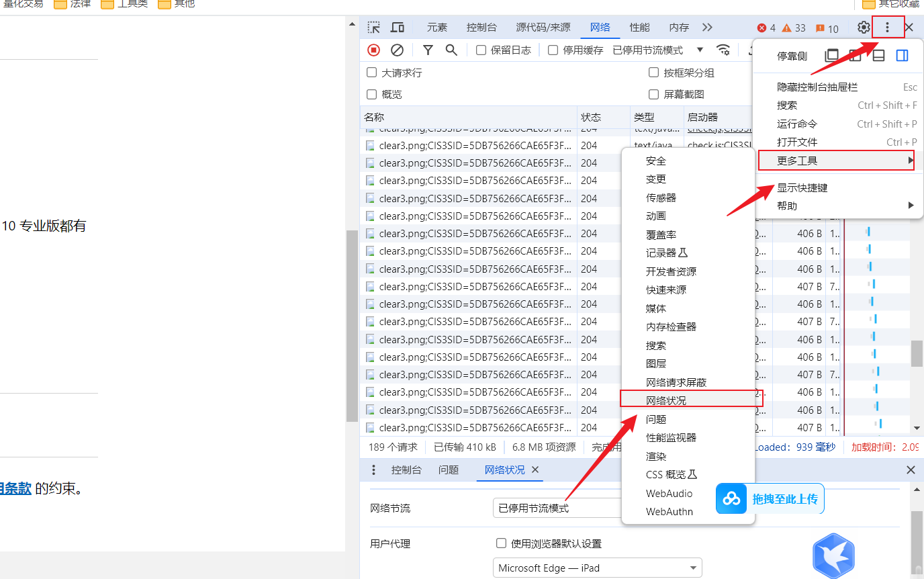The height and width of the screenshot is (579, 924).
Task: Toggle the device emulation icon
Action: [398, 28]
